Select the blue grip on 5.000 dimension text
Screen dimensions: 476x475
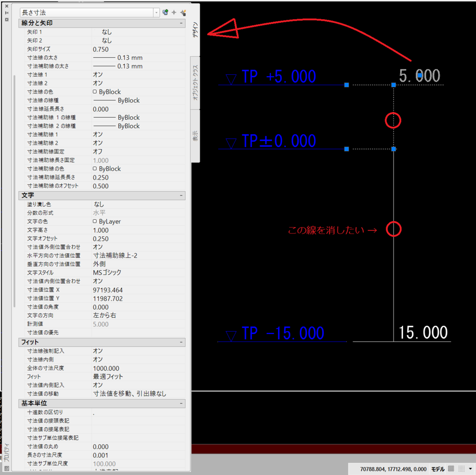click(x=419, y=75)
